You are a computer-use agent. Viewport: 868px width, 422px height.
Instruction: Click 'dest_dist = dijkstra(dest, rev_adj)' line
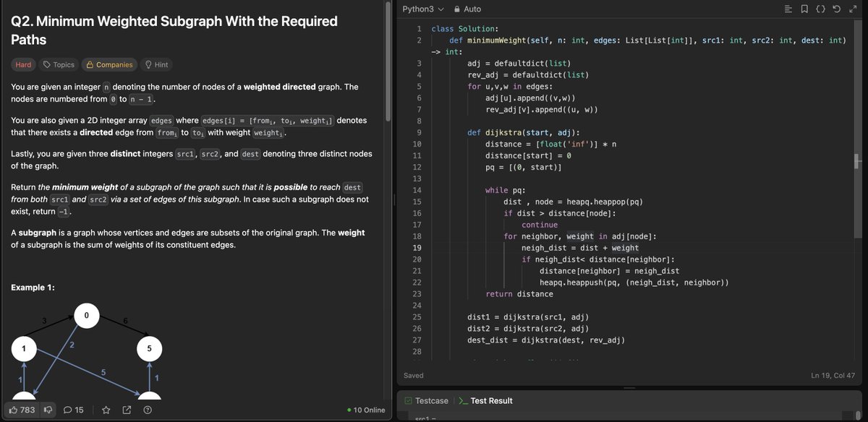(546, 340)
